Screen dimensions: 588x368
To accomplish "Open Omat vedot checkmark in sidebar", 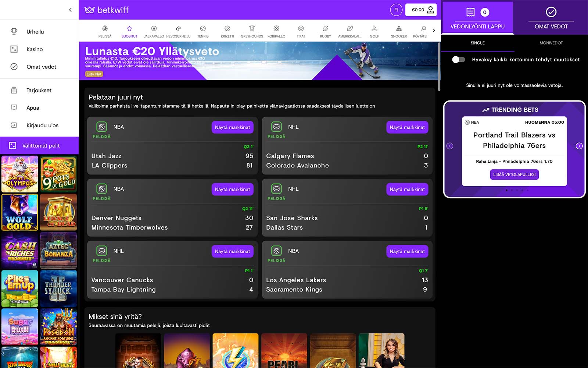I will [x=14, y=67].
